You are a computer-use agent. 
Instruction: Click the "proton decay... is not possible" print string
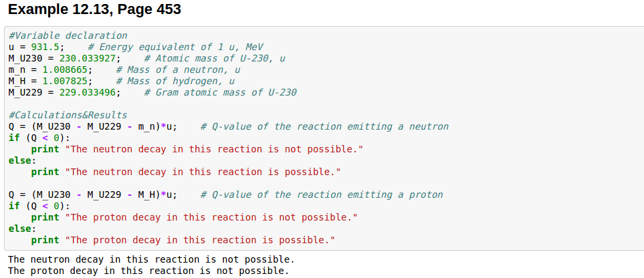click(x=211, y=217)
